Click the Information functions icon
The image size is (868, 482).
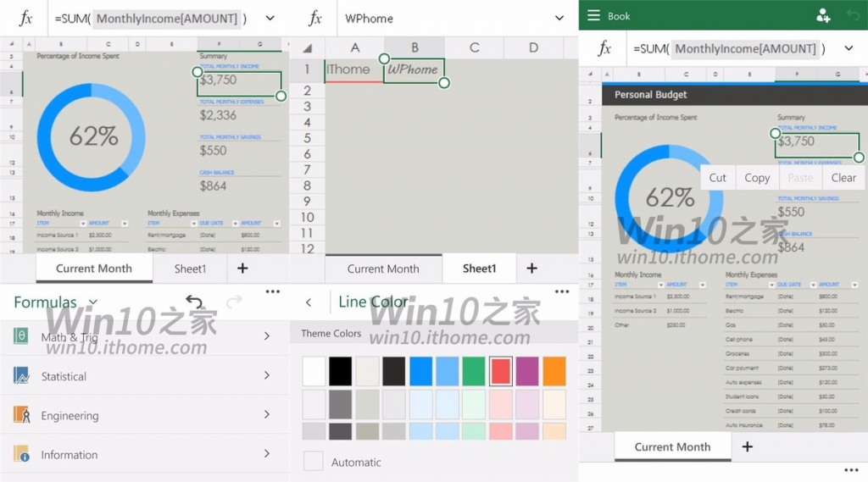tap(21, 454)
